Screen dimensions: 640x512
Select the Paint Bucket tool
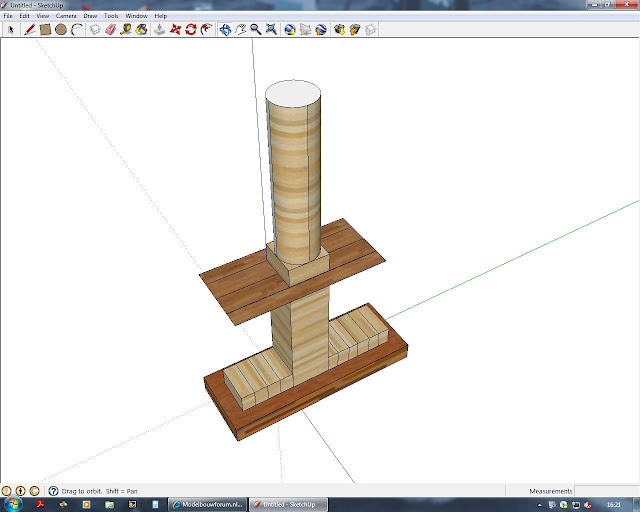point(141,29)
